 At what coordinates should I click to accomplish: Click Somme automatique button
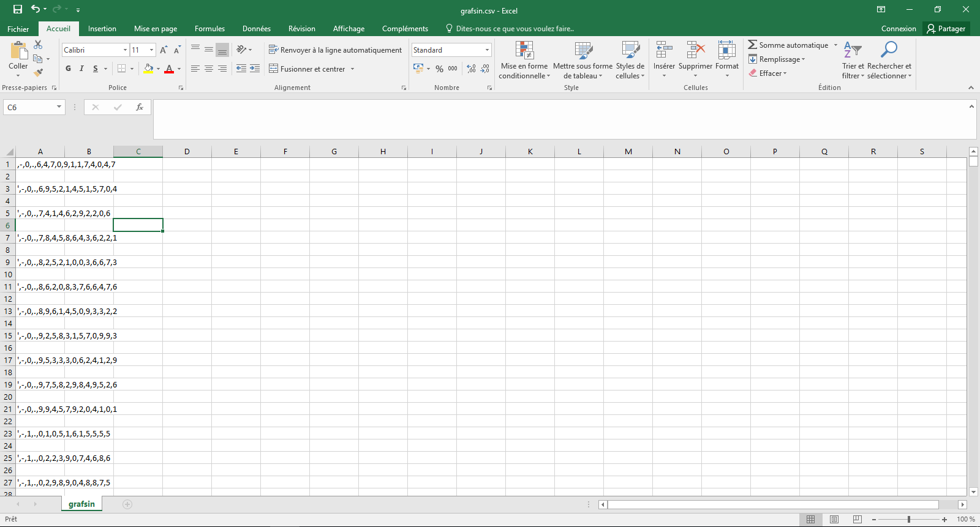pyautogui.click(x=788, y=45)
